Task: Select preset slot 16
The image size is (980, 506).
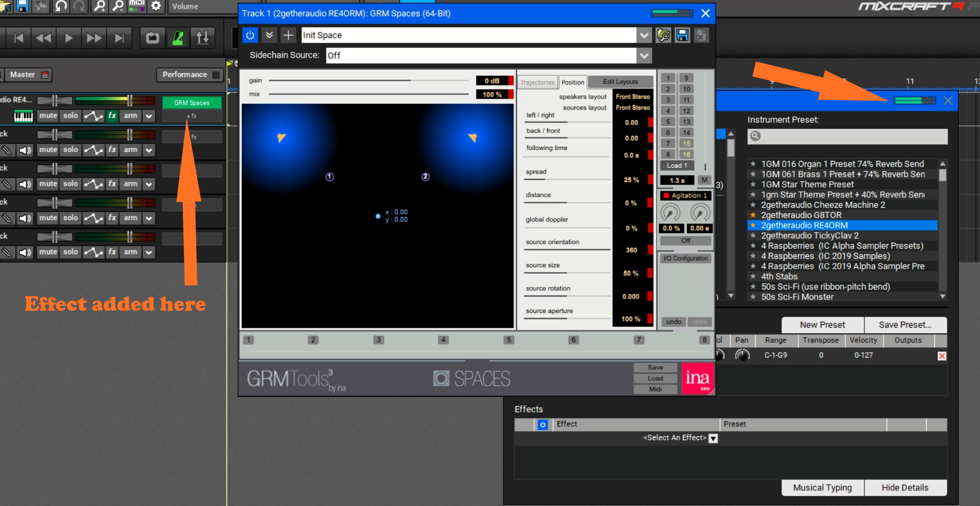Action: [686, 154]
